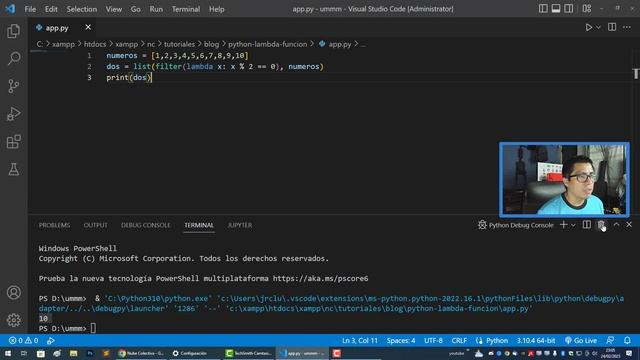Open the Explorer view in activity bar
Viewport: 640px width, 360px height.
13,31
